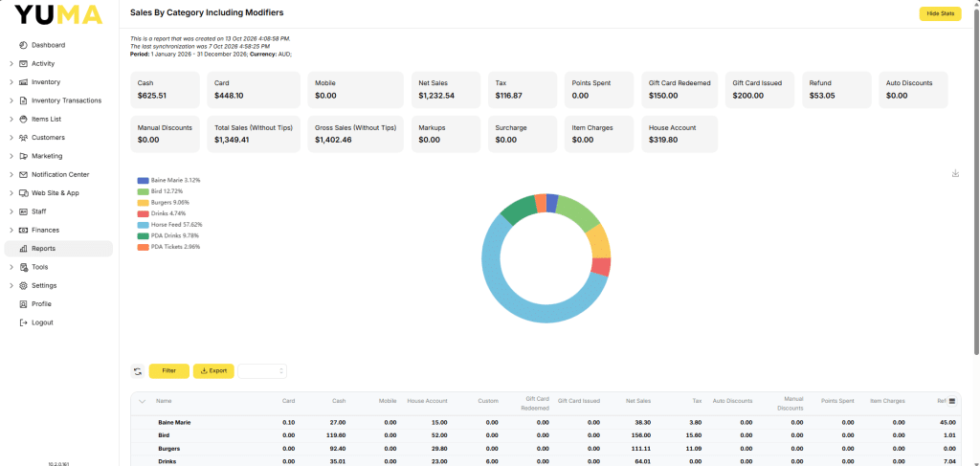Viewport: 980px width, 466px height.
Task: Open Dashboard menu item
Action: 58,45
